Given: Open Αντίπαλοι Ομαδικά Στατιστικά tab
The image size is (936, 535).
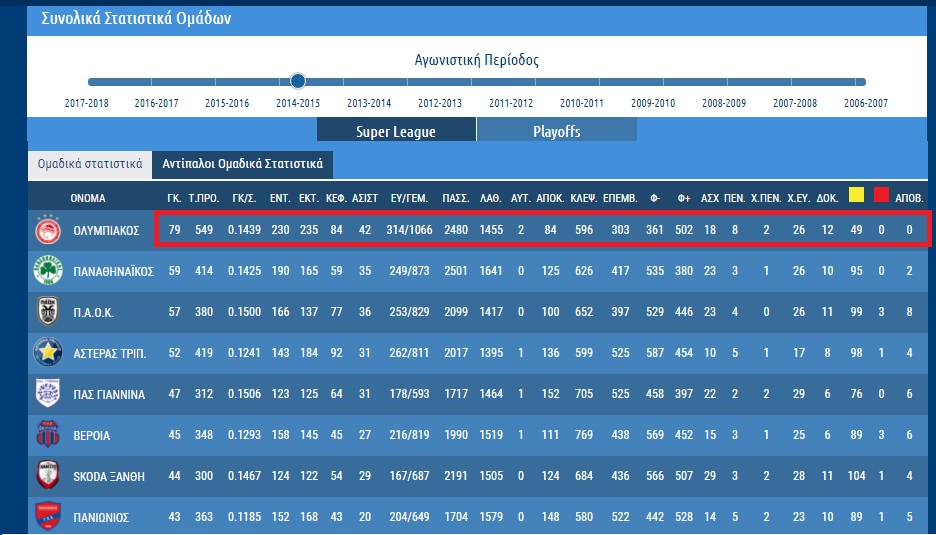Looking at the screenshot, I should click(x=242, y=164).
